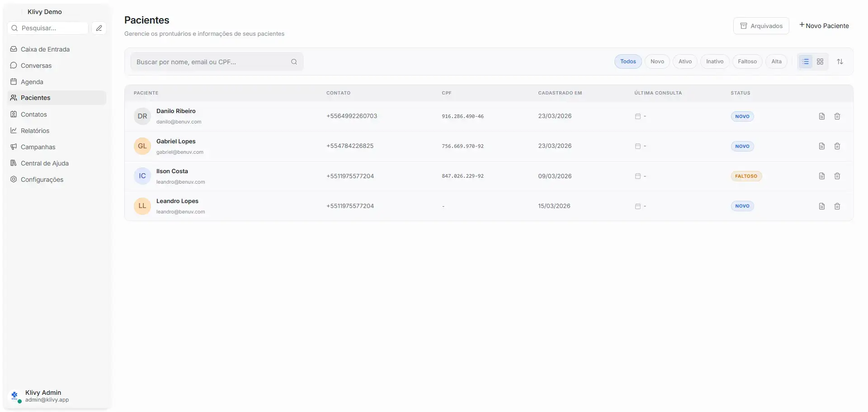Switch to grid view

pos(821,61)
